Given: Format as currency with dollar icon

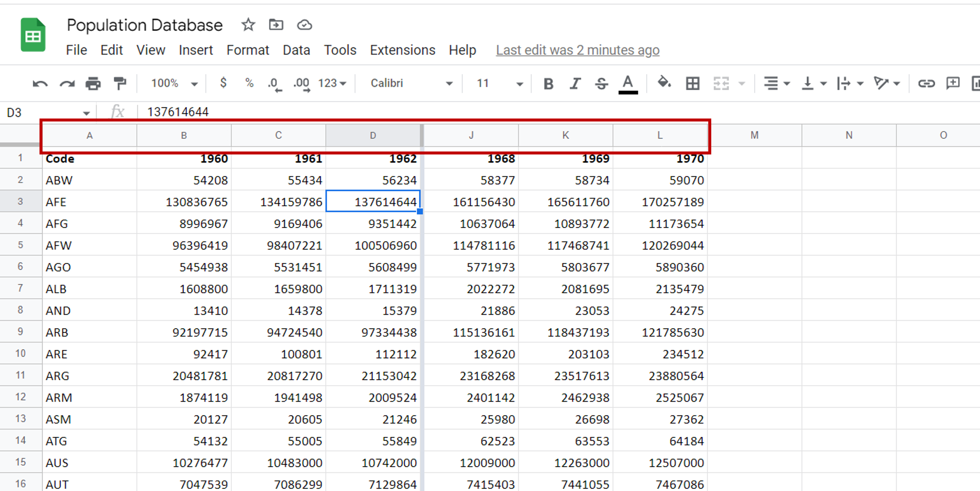Looking at the screenshot, I should coord(223,83).
